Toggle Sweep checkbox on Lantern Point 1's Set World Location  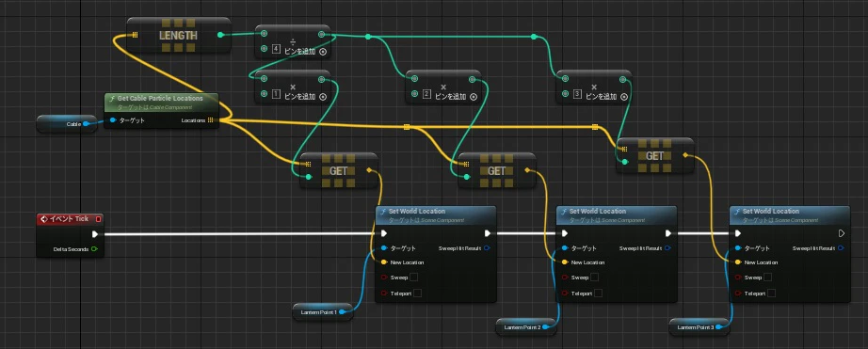[413, 278]
